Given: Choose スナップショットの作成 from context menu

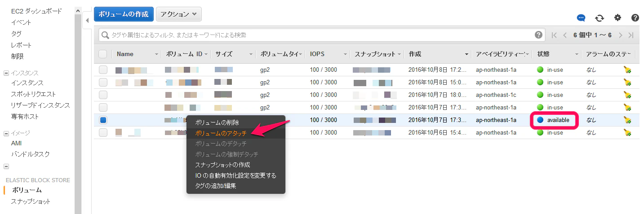Looking at the screenshot, I should (x=222, y=165).
